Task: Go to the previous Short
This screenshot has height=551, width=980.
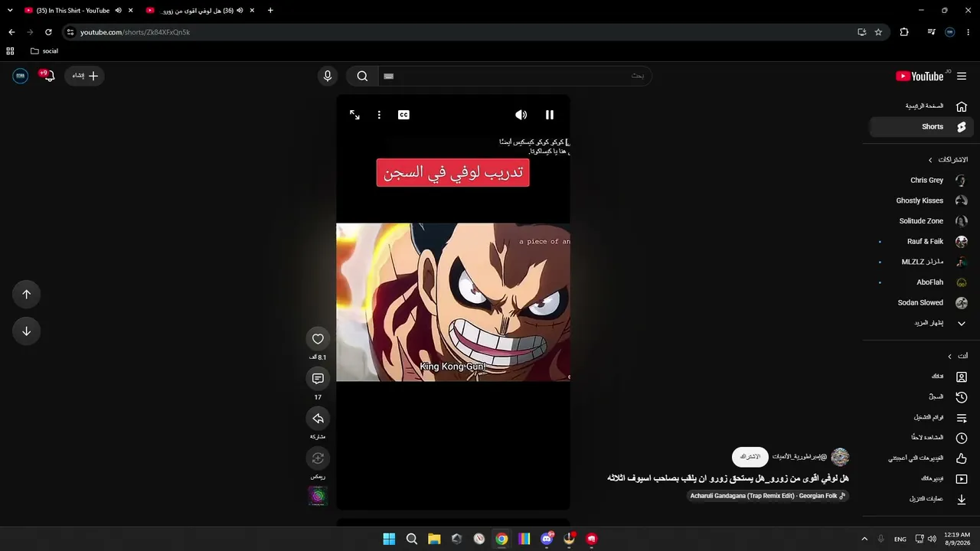Action: click(26, 295)
